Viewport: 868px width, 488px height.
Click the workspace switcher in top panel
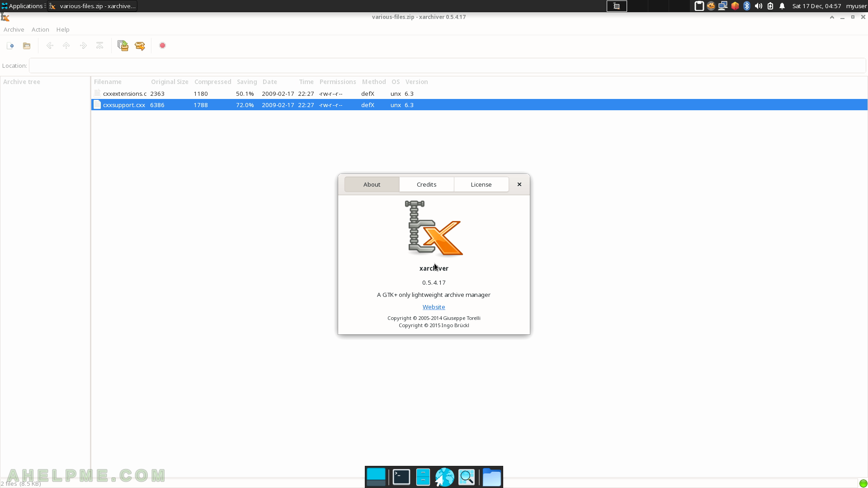point(617,6)
